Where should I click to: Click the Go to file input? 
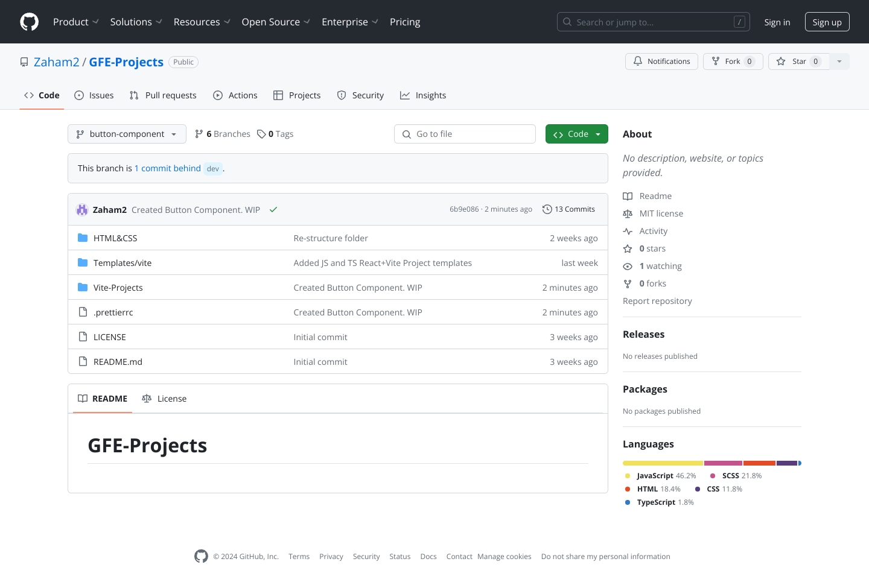point(465,134)
